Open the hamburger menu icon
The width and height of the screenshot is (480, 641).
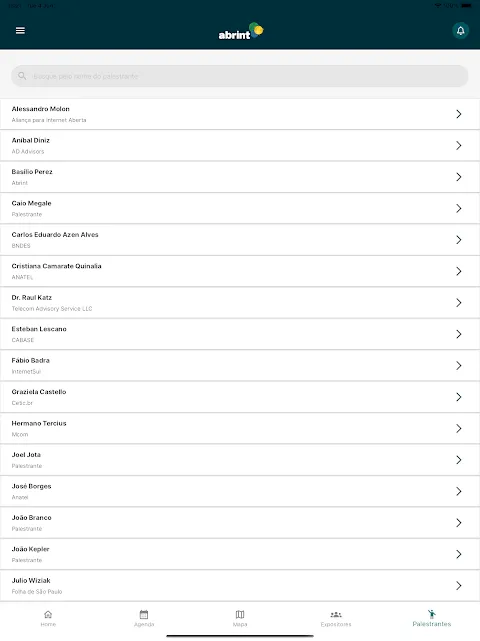20,31
